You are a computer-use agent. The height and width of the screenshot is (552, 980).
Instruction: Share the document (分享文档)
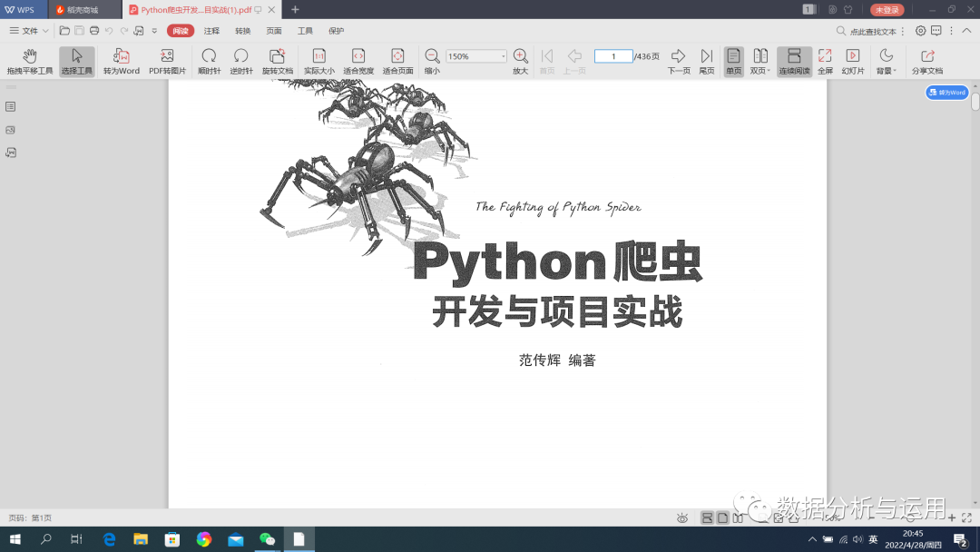click(x=926, y=61)
